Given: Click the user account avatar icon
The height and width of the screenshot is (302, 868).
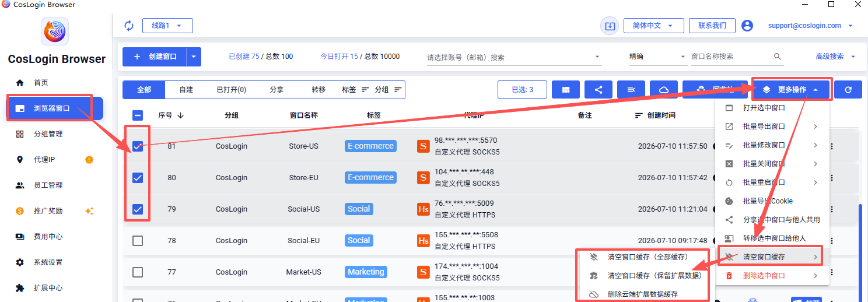Looking at the screenshot, I should click(747, 26).
